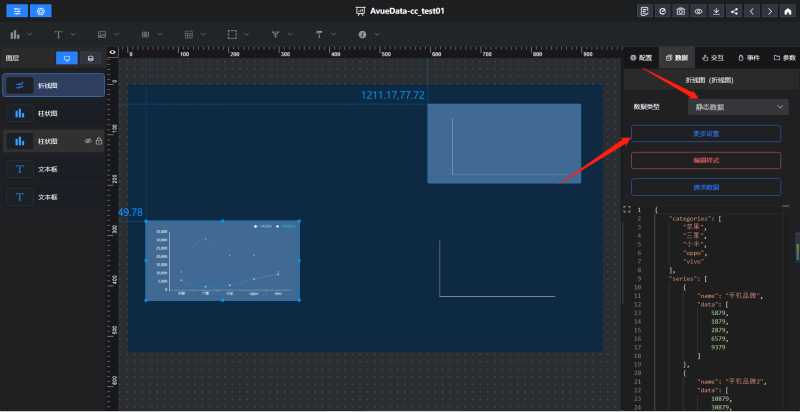Toggle the lock on the hovered 柱状图 layer
Image resolution: width=800 pixels, height=412 pixels.
click(x=98, y=142)
